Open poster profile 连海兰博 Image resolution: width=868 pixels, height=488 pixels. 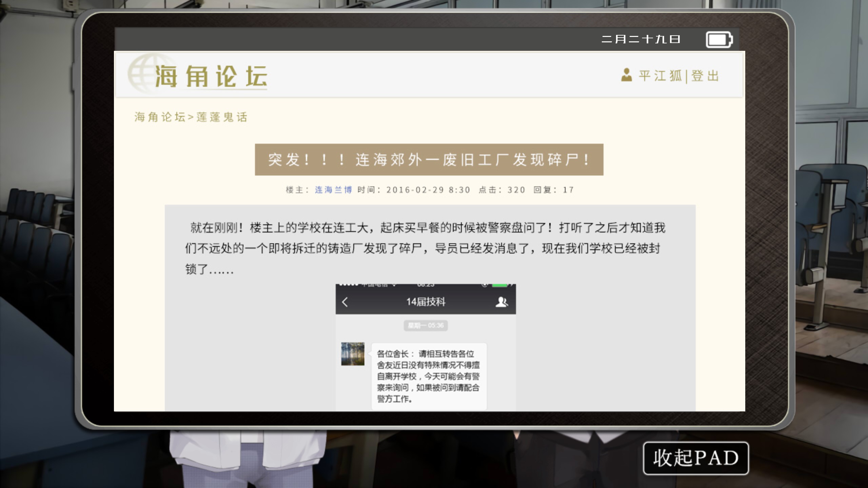click(x=333, y=190)
